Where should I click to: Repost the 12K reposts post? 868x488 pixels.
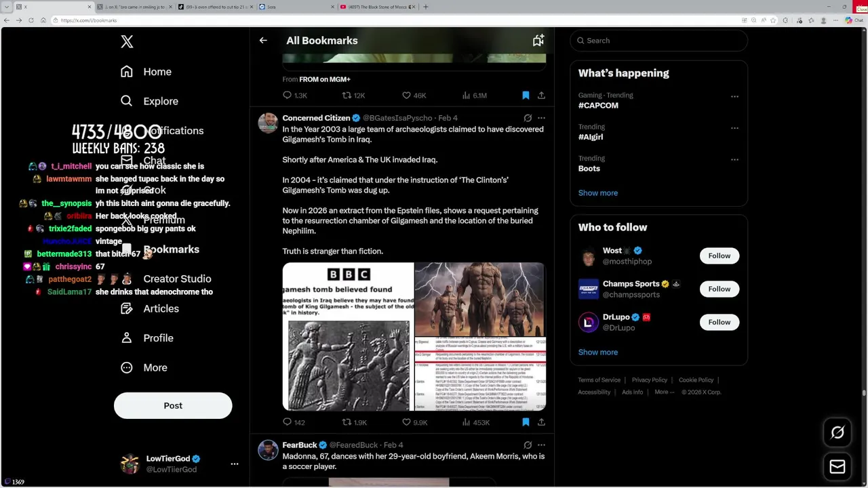click(353, 96)
